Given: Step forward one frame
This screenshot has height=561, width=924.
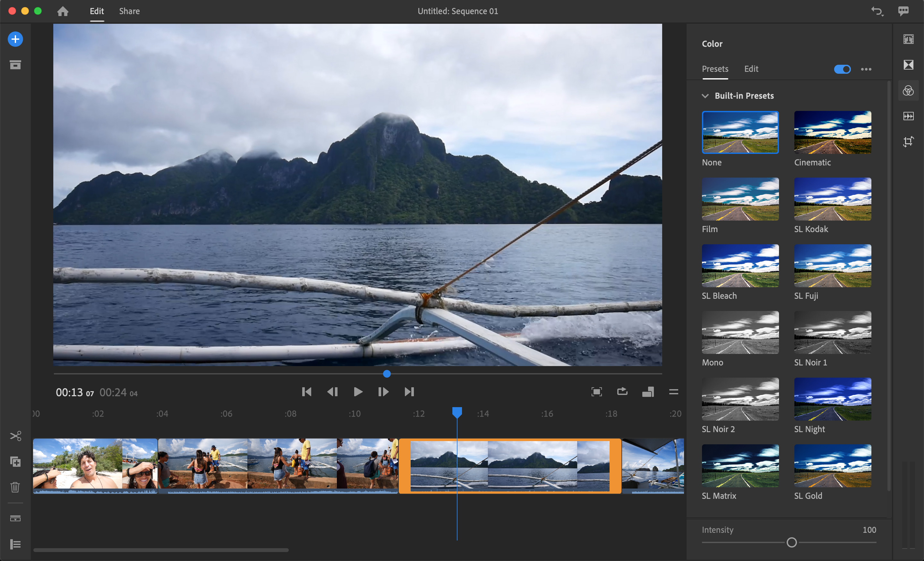Looking at the screenshot, I should (383, 392).
